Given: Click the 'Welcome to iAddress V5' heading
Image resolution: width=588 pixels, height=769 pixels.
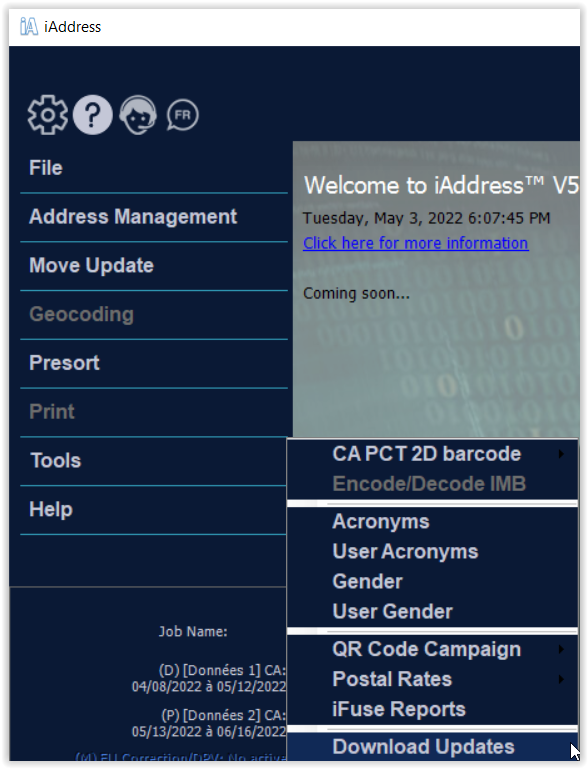Looking at the screenshot, I should [x=441, y=186].
